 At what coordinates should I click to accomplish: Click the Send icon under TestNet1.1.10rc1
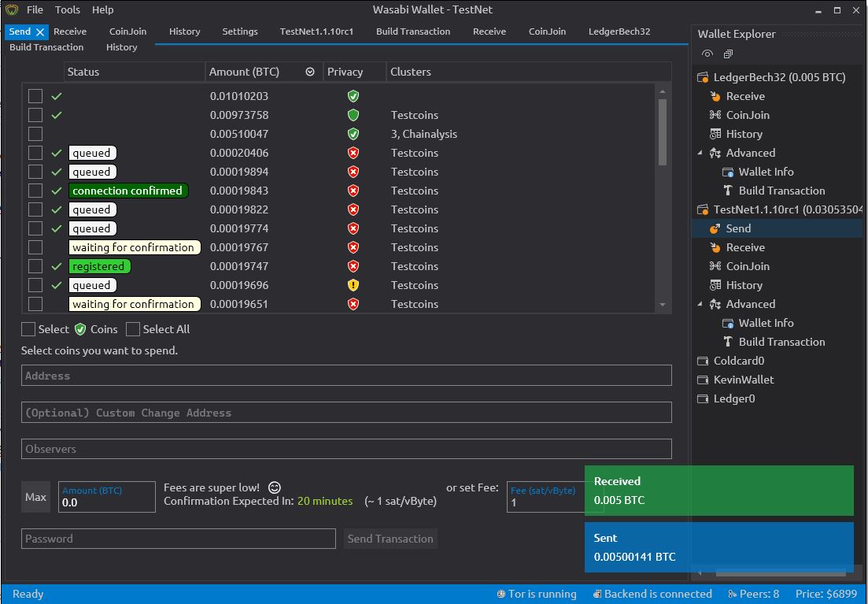point(715,228)
